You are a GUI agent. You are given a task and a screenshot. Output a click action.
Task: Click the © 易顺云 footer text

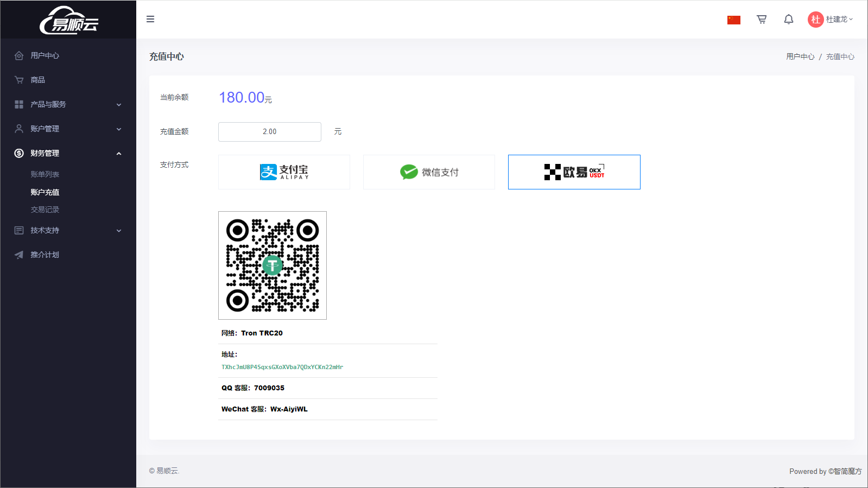point(164,471)
